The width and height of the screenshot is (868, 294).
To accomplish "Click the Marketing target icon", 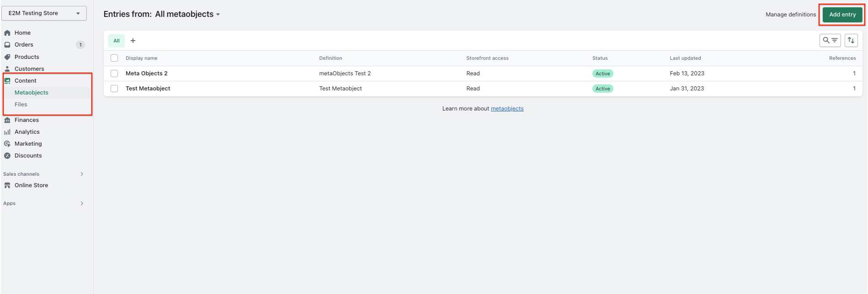I will (7, 144).
